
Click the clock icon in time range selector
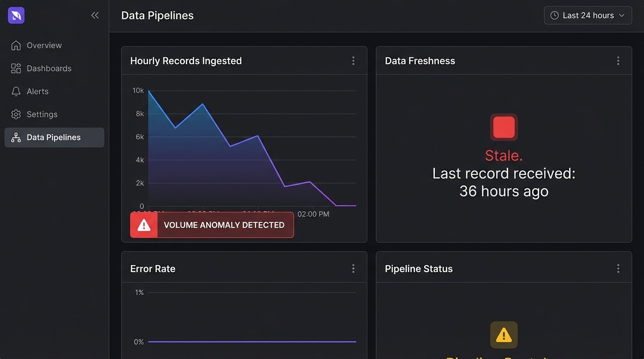tap(555, 15)
